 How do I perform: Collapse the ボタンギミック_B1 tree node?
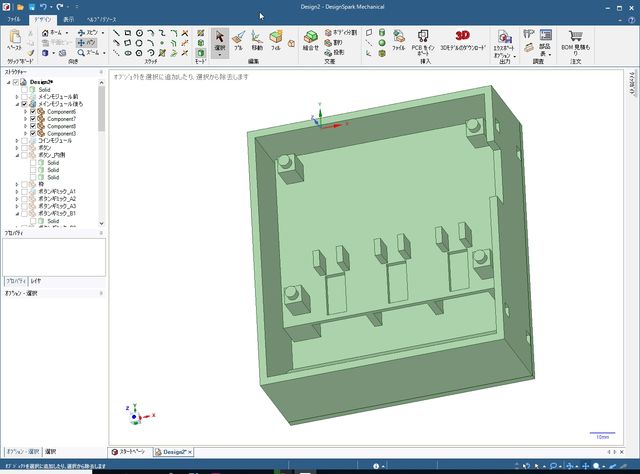point(17,214)
